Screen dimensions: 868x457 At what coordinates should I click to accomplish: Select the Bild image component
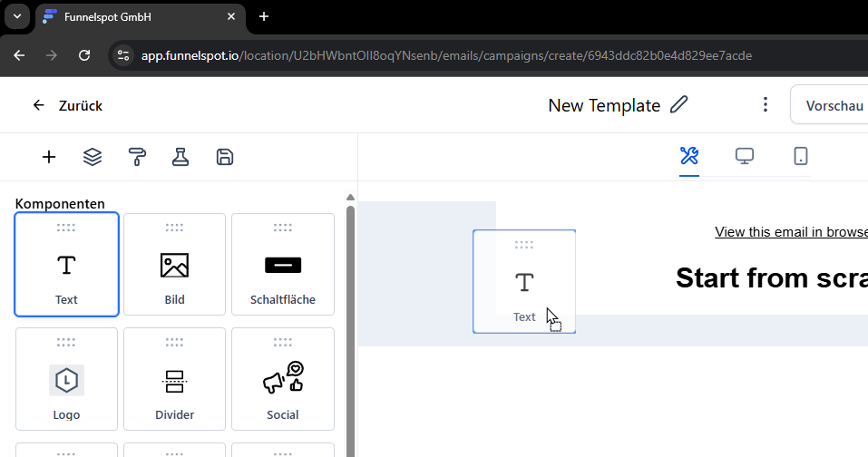tap(174, 265)
